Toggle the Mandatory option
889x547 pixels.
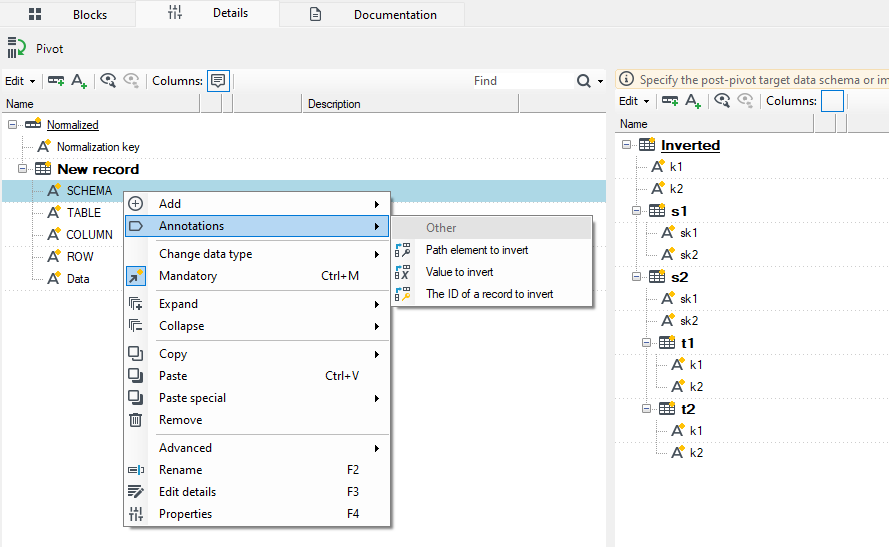tap(257, 276)
